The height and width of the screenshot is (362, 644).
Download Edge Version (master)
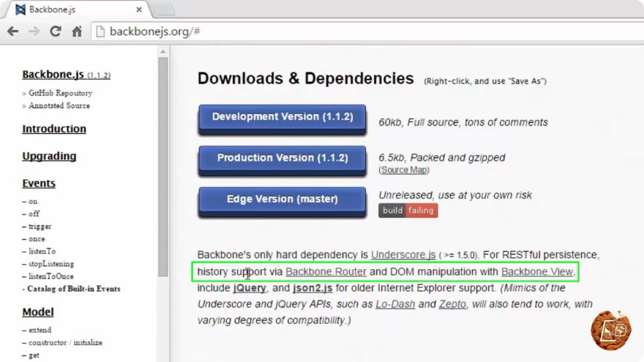(x=282, y=202)
